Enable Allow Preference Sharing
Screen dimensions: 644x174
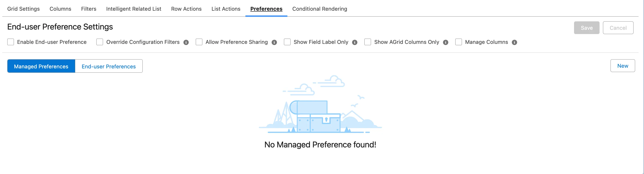click(x=199, y=42)
